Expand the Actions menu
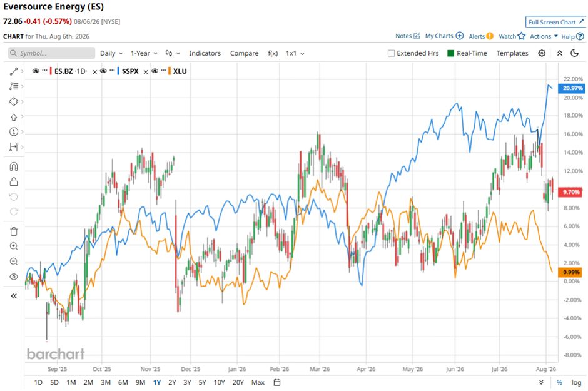 pos(544,36)
